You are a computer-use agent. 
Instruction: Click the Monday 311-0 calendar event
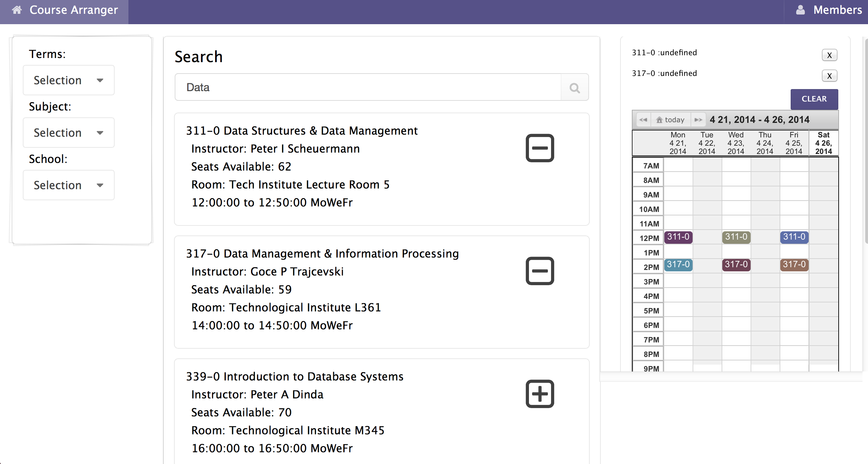click(678, 237)
